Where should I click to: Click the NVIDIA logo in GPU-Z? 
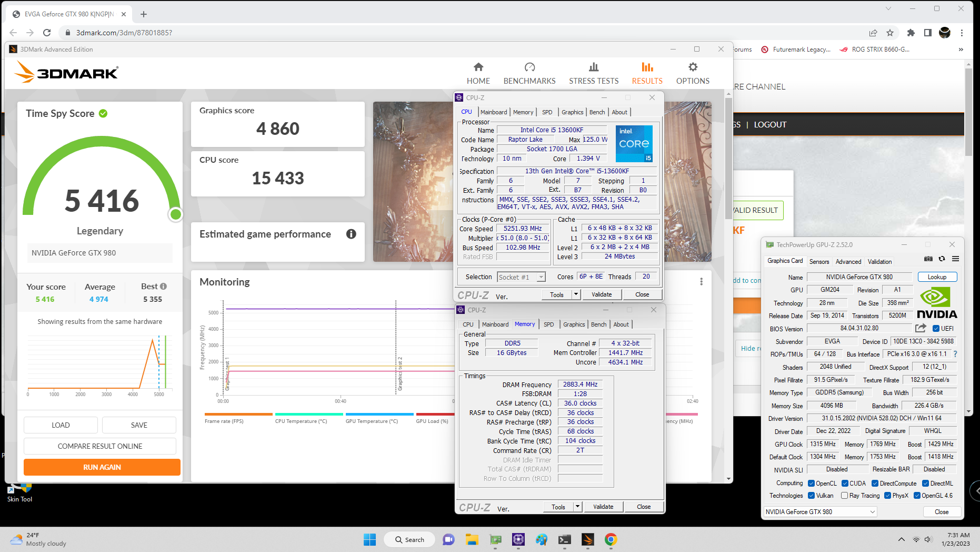tap(937, 302)
